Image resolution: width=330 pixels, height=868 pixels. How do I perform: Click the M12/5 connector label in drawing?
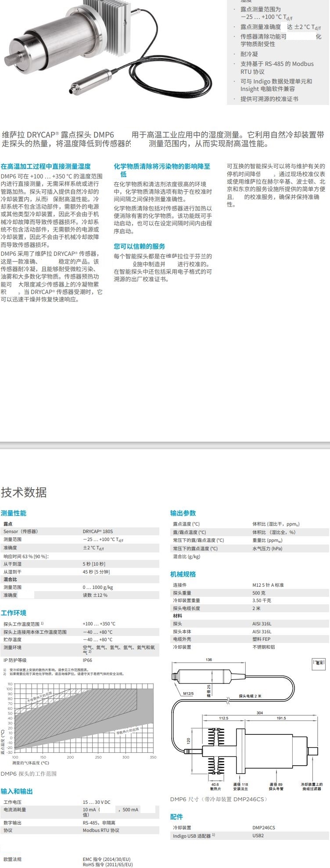[188, 693]
